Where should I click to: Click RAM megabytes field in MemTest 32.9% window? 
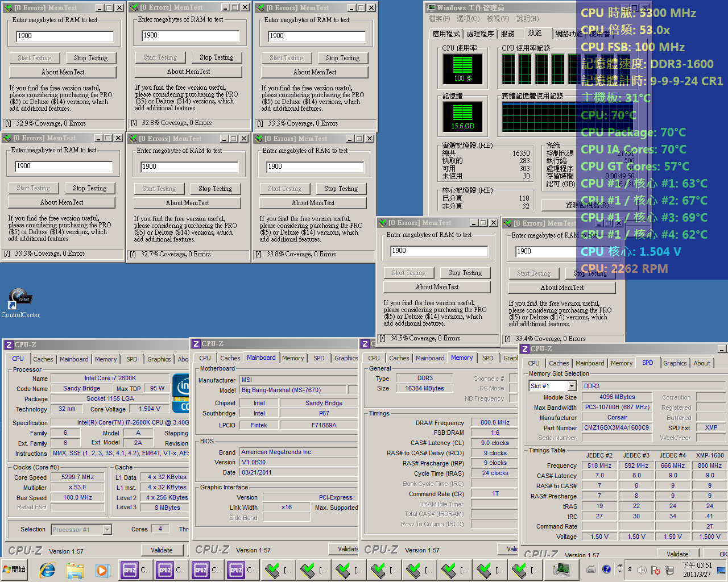(65, 36)
